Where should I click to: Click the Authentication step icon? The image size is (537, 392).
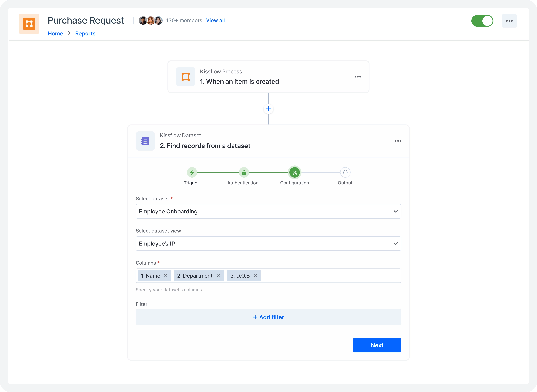(x=243, y=172)
